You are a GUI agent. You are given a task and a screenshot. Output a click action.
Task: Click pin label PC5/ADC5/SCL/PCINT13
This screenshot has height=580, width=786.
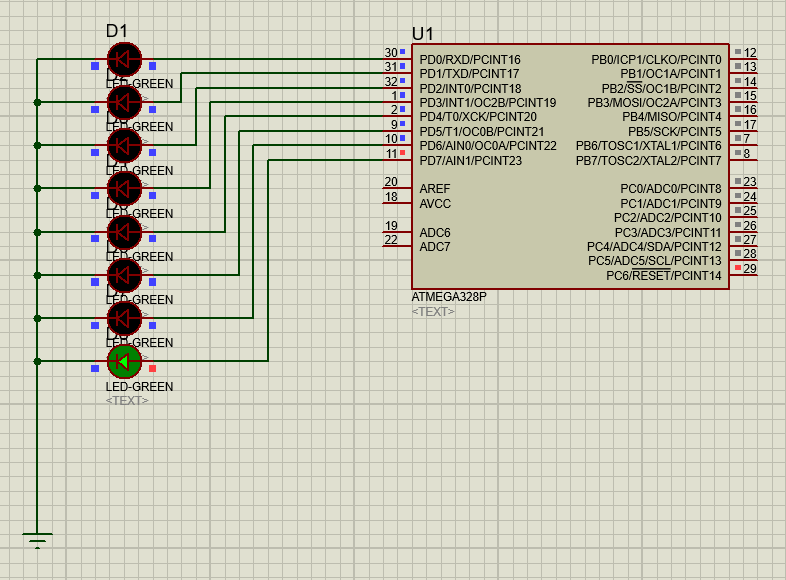pos(655,261)
